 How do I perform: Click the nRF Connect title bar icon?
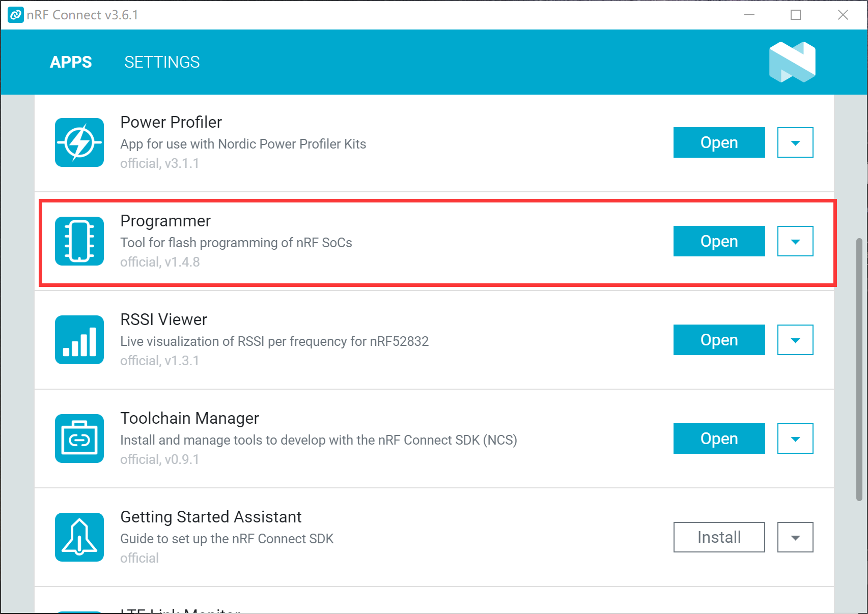click(x=16, y=15)
